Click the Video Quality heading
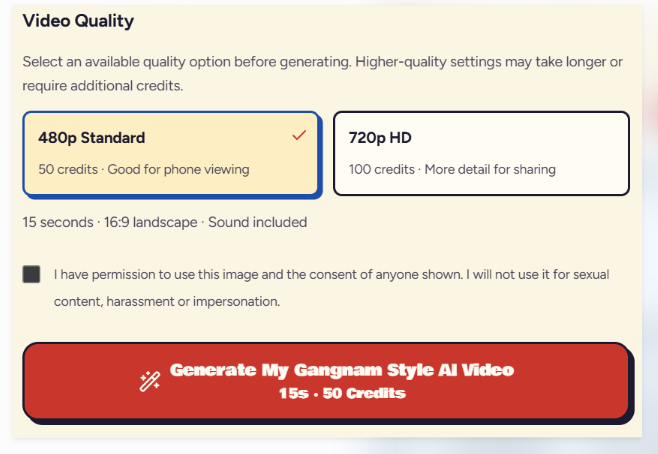This screenshot has height=454, width=658. click(78, 21)
